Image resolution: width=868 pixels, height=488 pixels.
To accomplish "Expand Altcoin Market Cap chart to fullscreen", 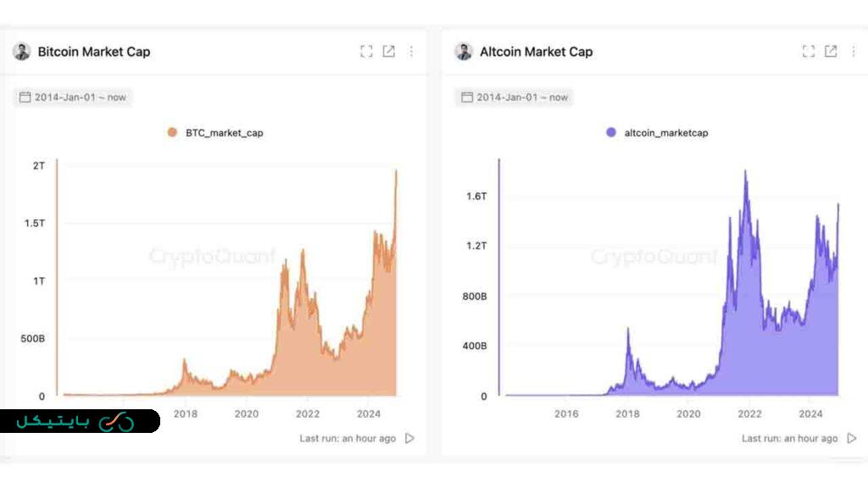I will [x=809, y=52].
